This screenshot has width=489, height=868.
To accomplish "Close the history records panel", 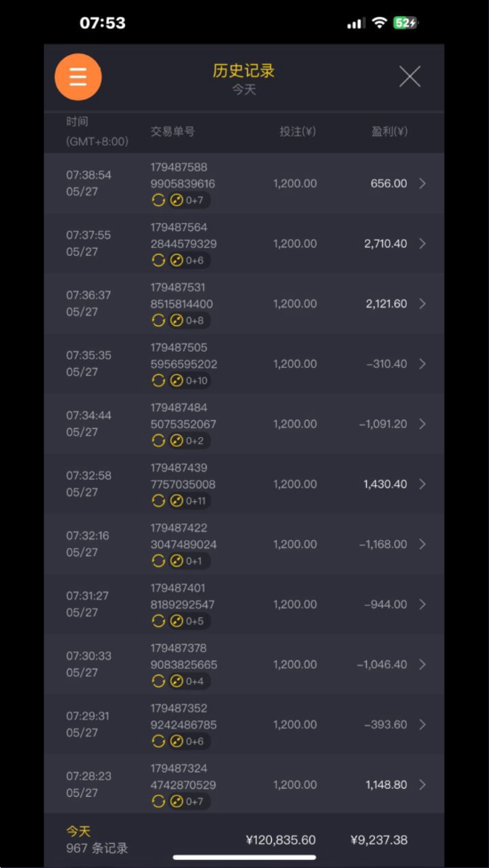I will tap(410, 76).
